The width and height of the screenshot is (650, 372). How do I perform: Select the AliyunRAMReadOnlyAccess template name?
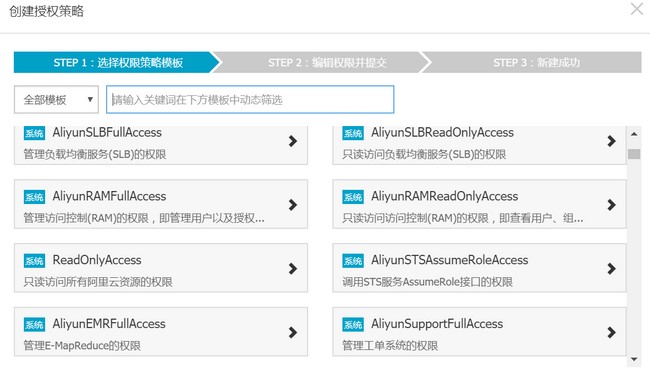(444, 197)
